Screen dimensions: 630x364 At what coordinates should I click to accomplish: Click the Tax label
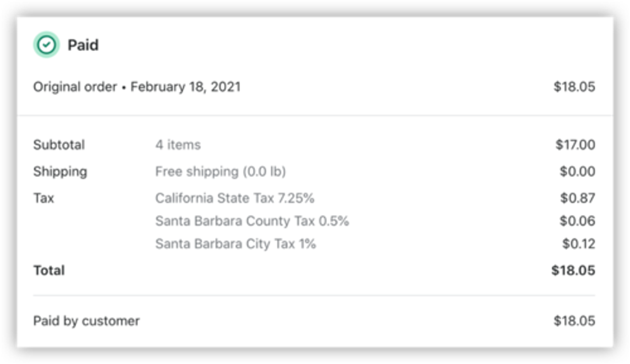click(x=44, y=198)
